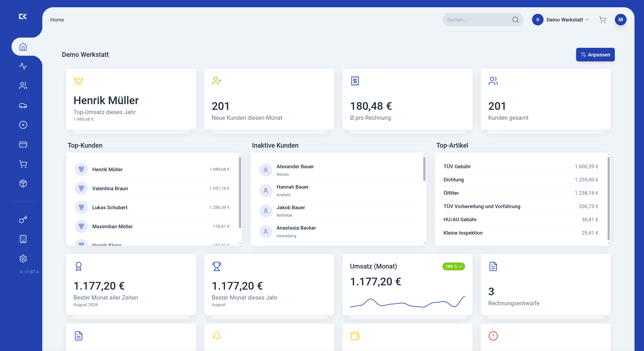
Task: Click the app logo in the sidebar
Action: click(x=23, y=17)
